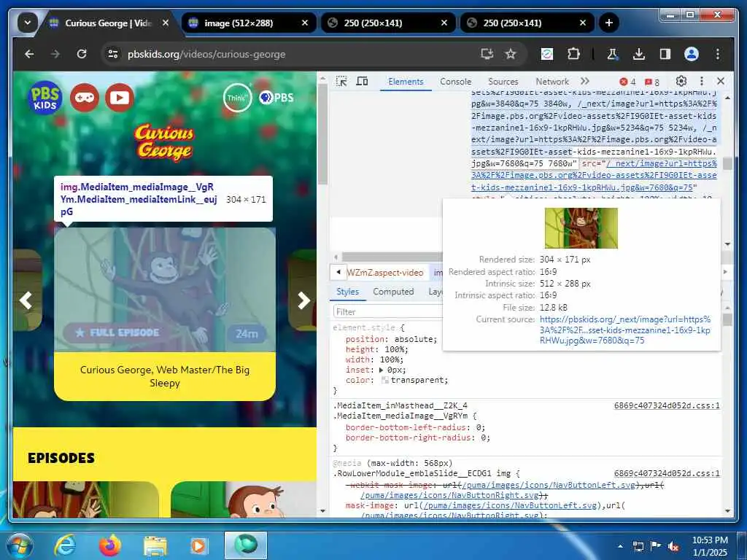Select the Elements tab
This screenshot has height=560, width=747.
coord(406,82)
